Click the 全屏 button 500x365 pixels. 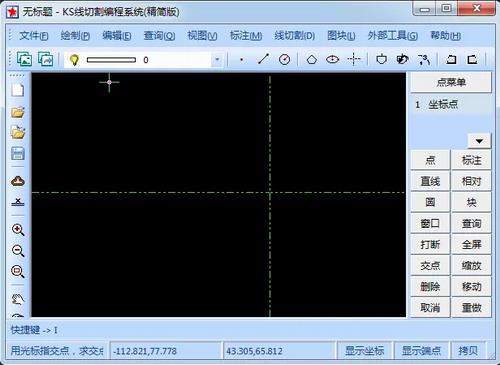click(471, 244)
